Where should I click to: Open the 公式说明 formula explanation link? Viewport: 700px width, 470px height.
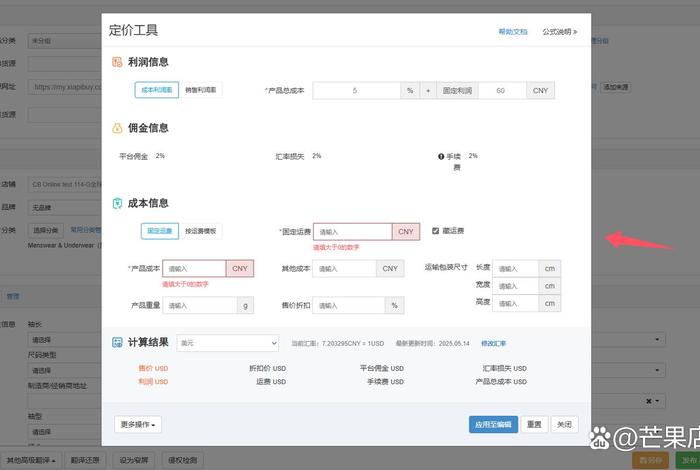pos(560,32)
